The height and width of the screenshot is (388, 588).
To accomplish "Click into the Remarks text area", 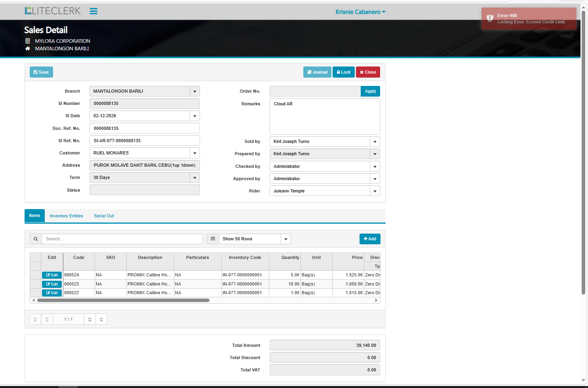I will pos(324,117).
